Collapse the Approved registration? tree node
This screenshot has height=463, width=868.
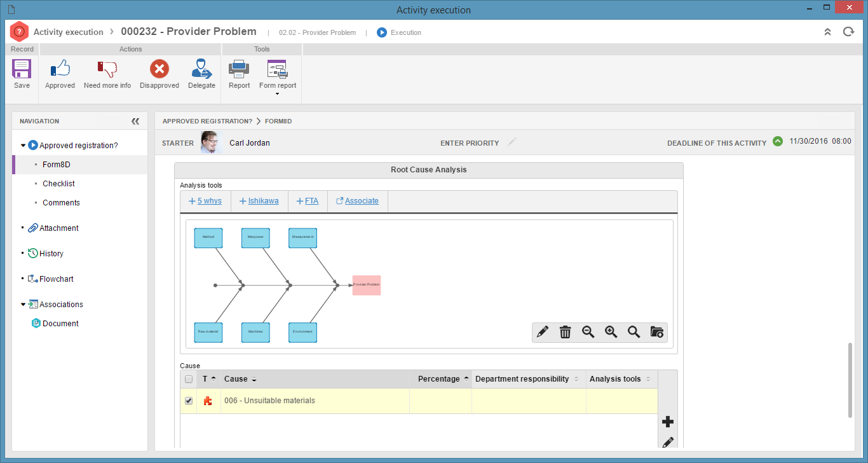coord(24,146)
